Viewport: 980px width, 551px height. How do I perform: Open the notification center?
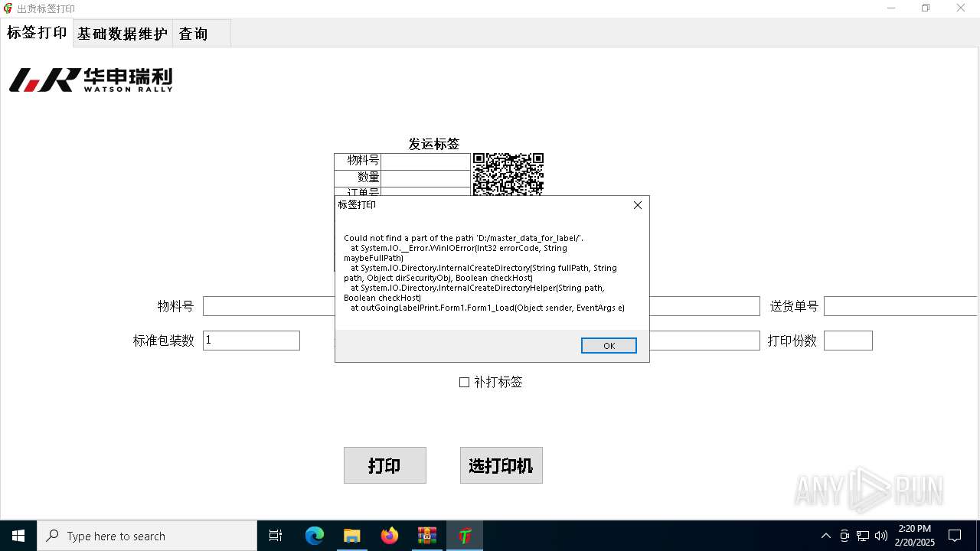(955, 536)
